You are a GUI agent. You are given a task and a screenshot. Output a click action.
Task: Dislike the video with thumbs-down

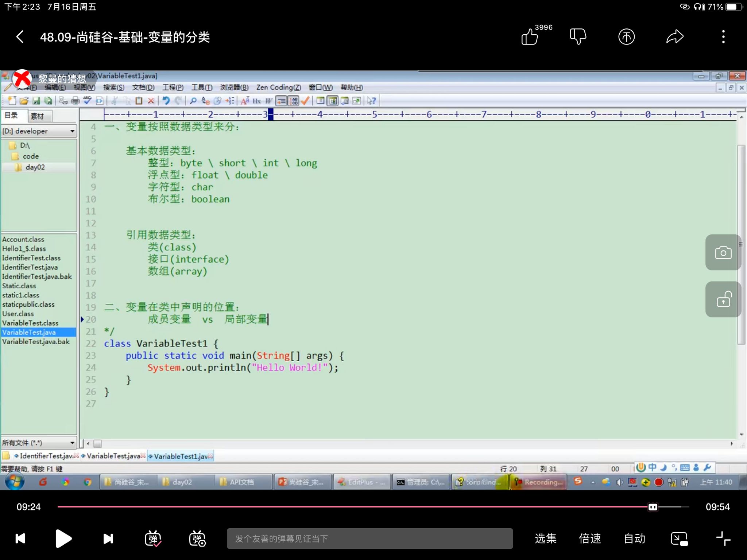pos(578,37)
